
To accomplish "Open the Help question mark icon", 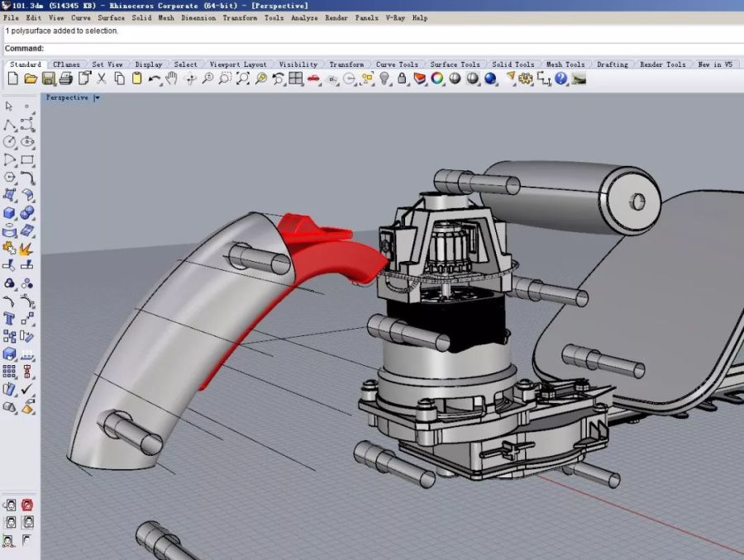I will pos(561,78).
